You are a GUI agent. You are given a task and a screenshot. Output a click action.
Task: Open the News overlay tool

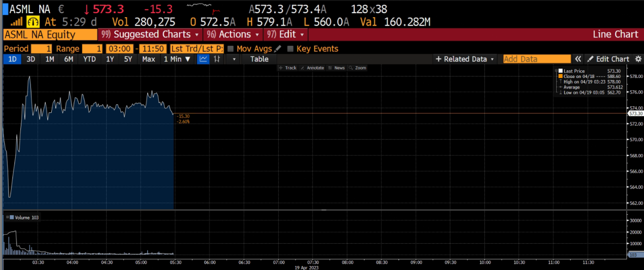[336, 68]
